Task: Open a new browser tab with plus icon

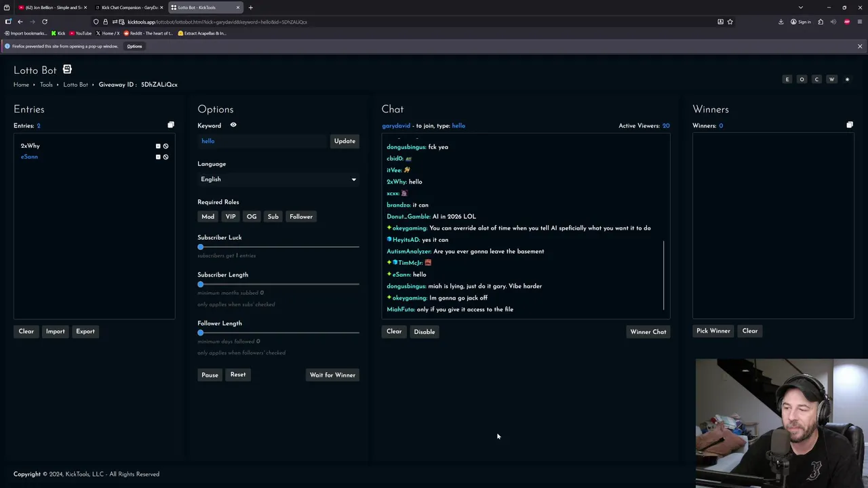Action: click(250, 7)
